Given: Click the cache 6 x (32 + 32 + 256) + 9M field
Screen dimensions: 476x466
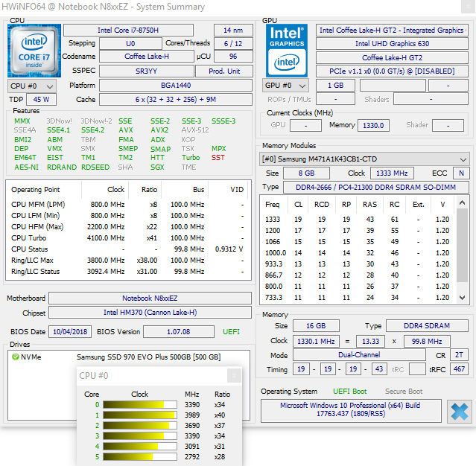Looking at the screenshot, I should tap(176, 100).
